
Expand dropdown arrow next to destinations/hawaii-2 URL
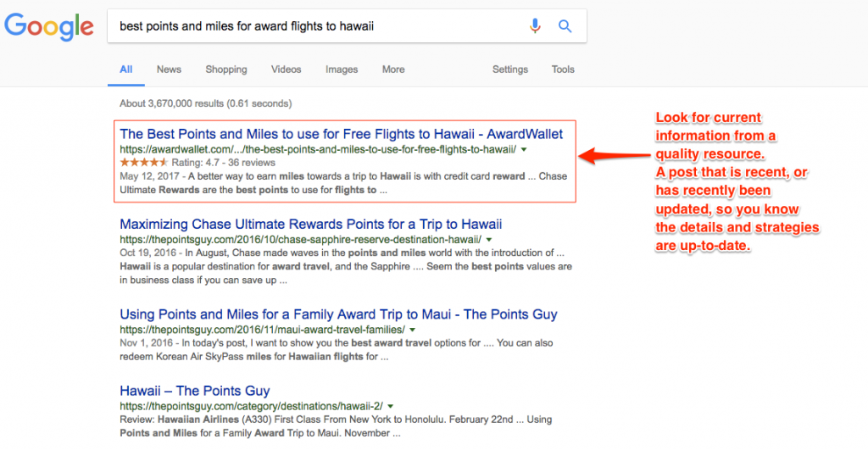[x=390, y=406]
